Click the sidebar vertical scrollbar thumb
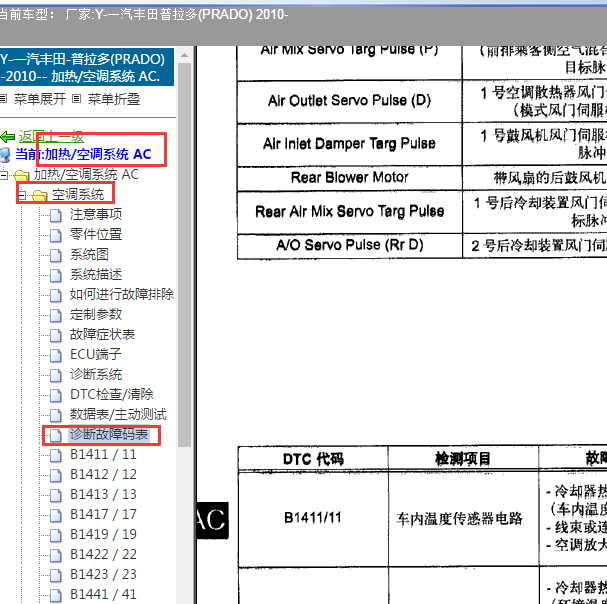The image size is (607, 604). tap(184, 255)
